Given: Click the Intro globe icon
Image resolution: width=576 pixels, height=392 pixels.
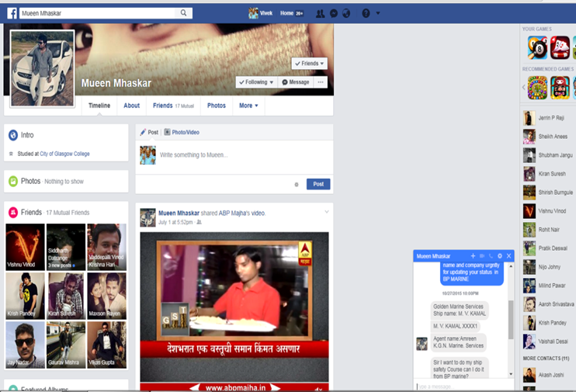Looking at the screenshot, I should 13,135.
